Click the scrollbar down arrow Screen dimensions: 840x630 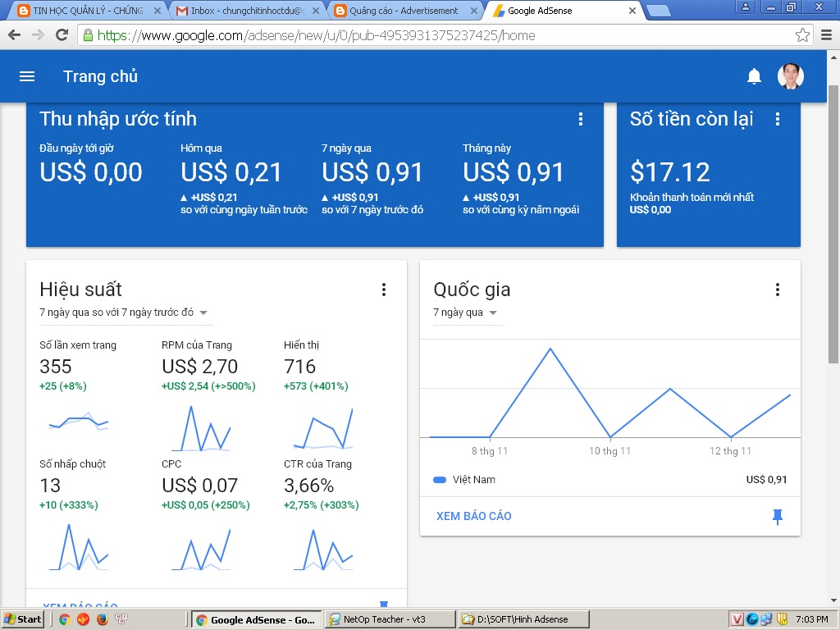coord(833,600)
